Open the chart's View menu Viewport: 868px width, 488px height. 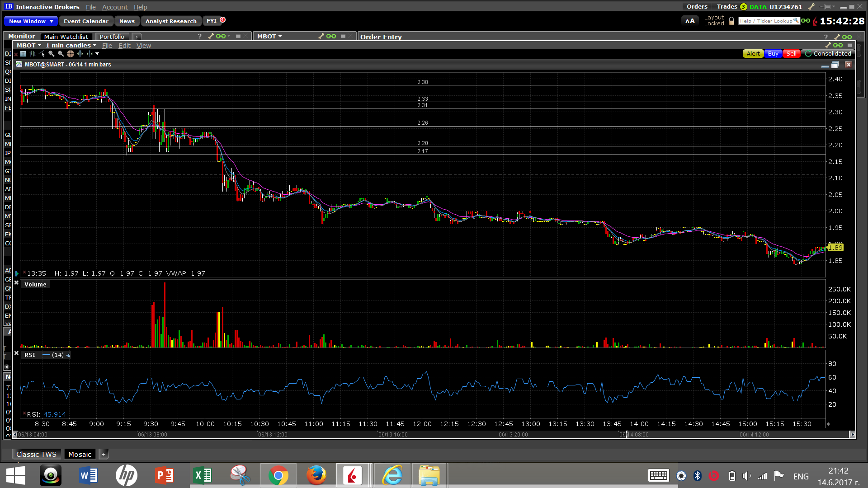pyautogui.click(x=144, y=46)
